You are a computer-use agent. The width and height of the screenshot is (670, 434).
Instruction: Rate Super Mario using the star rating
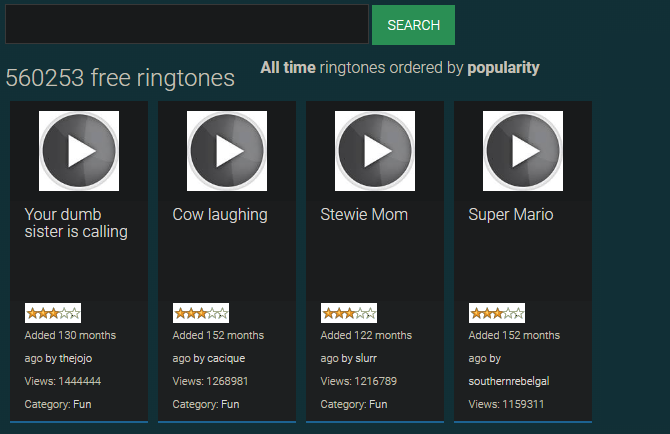point(497,313)
